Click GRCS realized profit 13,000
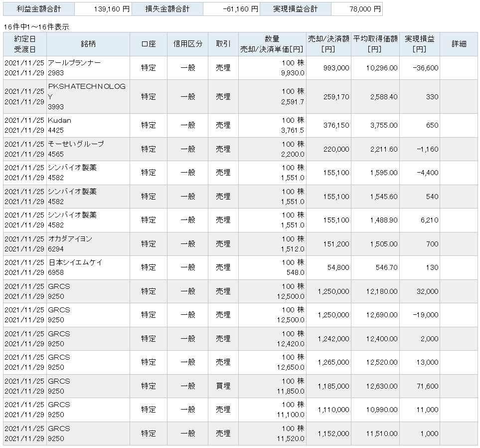 click(x=428, y=363)
